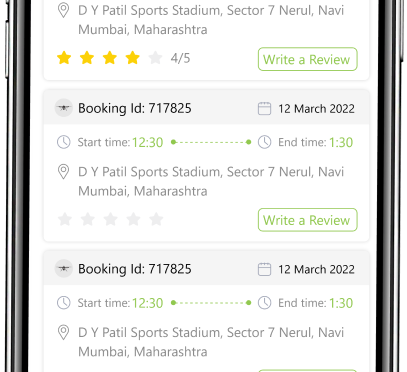Click drone icon in middle booking card header
Image resolution: width=407 pixels, height=372 pixels.
pos(64,108)
